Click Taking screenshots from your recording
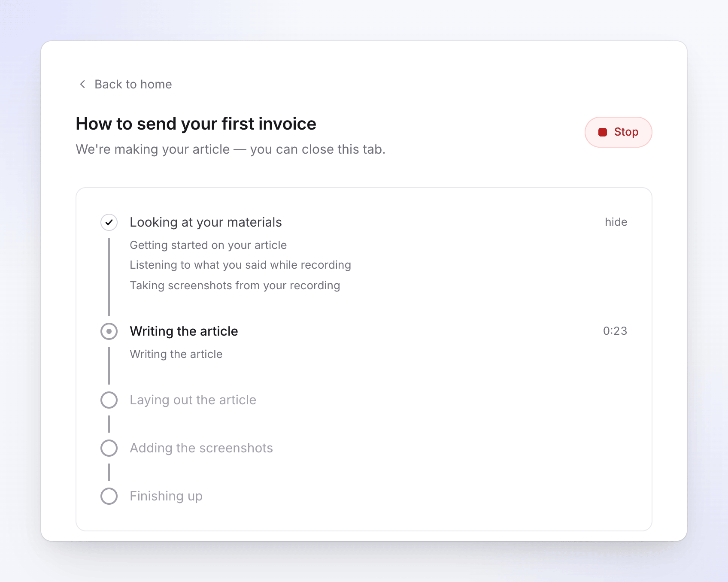 tap(235, 285)
